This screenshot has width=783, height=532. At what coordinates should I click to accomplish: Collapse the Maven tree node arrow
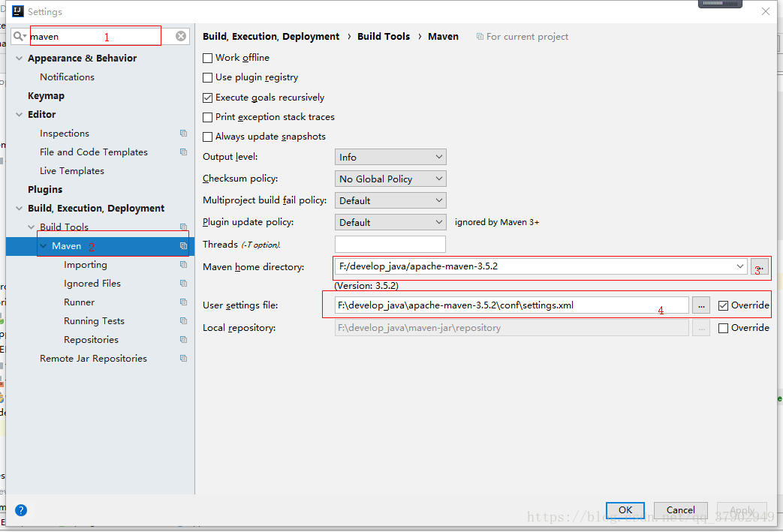[x=44, y=245]
